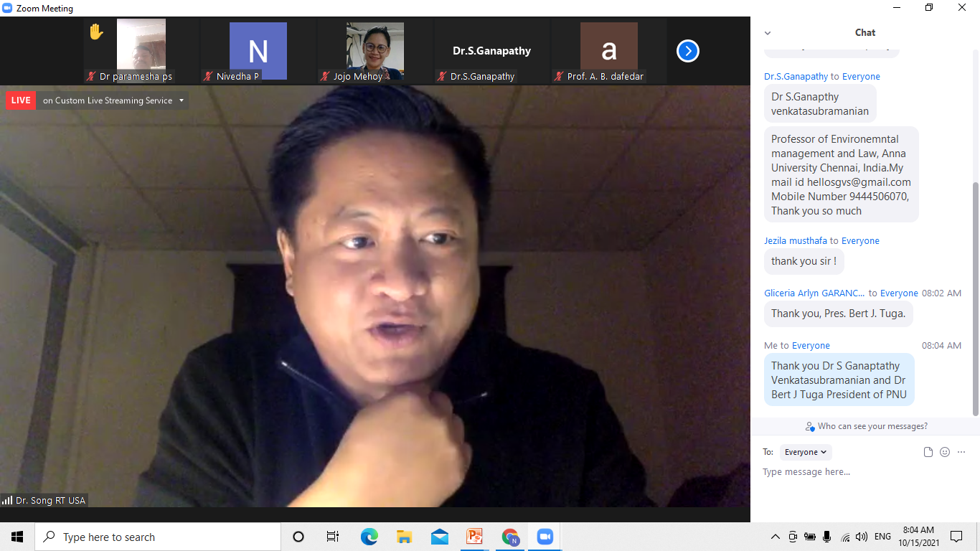
Task: Click the Dr. Song RT USA name label
Action: click(x=50, y=500)
